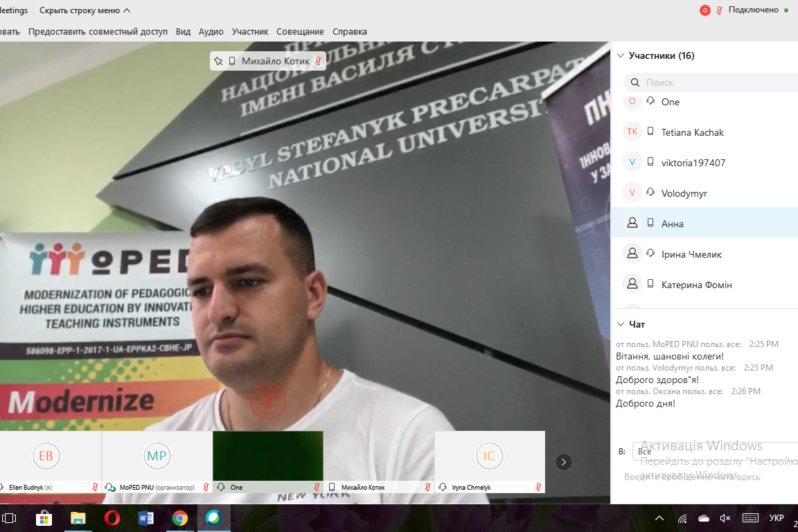The image size is (798, 532).
Task: Toggle the system volume mute icon in tray
Action: [725, 518]
